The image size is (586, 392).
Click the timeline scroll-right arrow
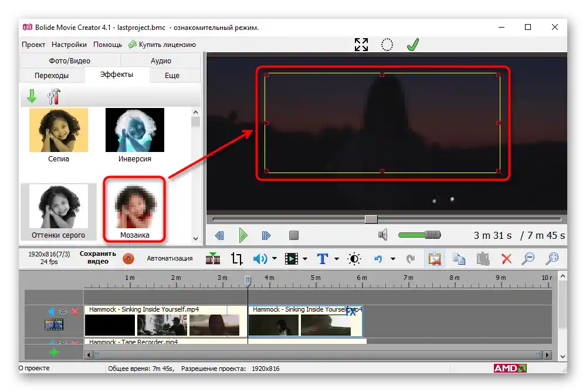[x=547, y=354]
